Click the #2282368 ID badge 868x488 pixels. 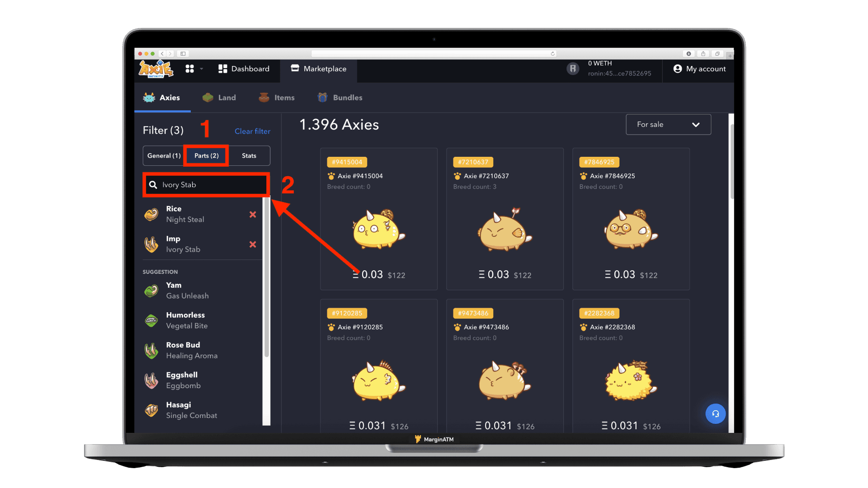[x=599, y=313]
